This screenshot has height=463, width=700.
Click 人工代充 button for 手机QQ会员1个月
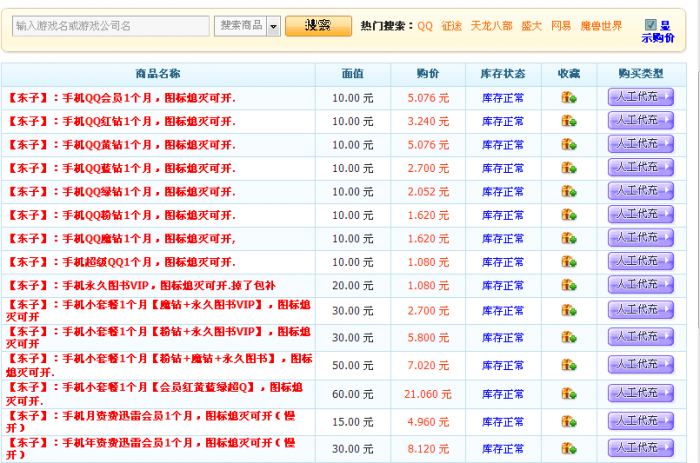[x=641, y=97]
